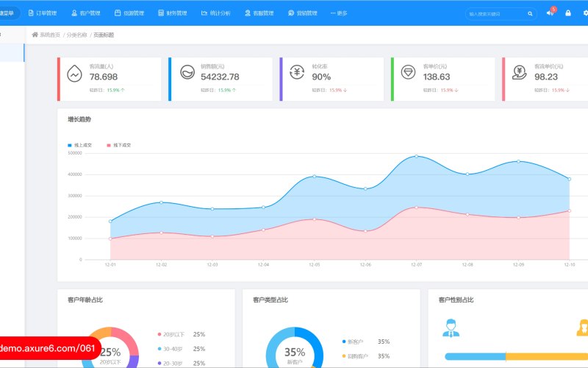The height and width of the screenshot is (368, 588).
Task: Click the 500000 y-axis label
Action: (75, 153)
